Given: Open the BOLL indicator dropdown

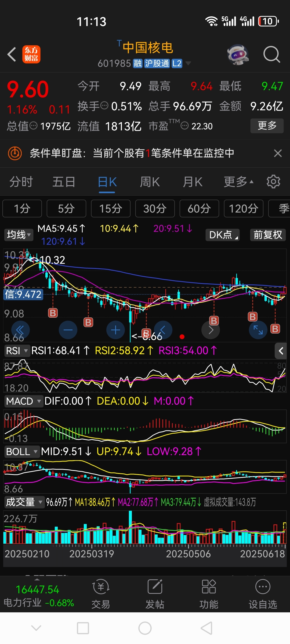Looking at the screenshot, I should pyautogui.click(x=22, y=452).
